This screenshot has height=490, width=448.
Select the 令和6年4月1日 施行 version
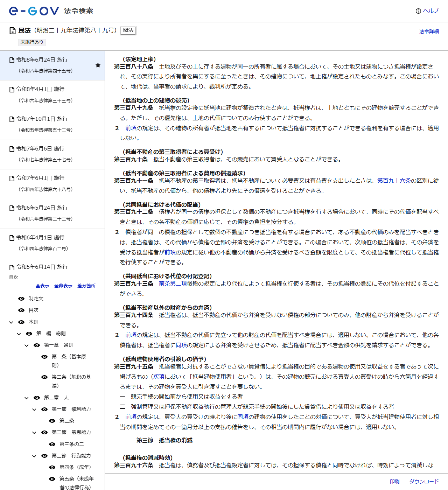52,243
